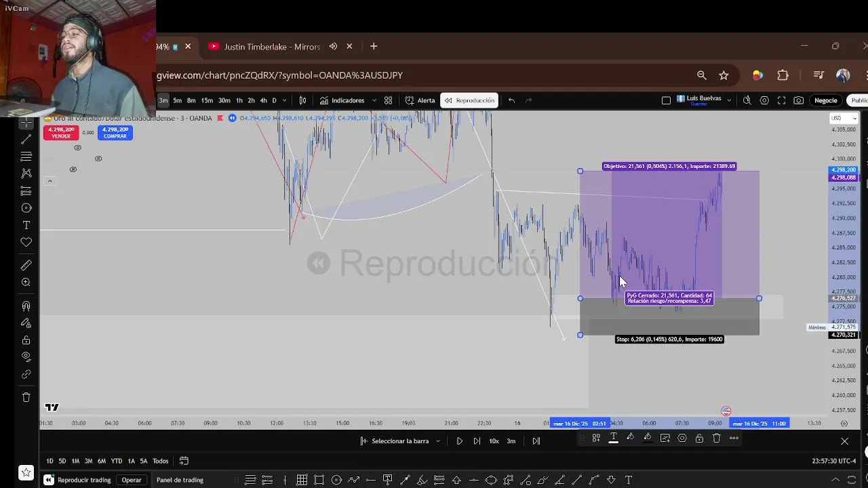Open Seleccionar la barra dropdown
Screen dimensions: 868x488
pos(400,441)
